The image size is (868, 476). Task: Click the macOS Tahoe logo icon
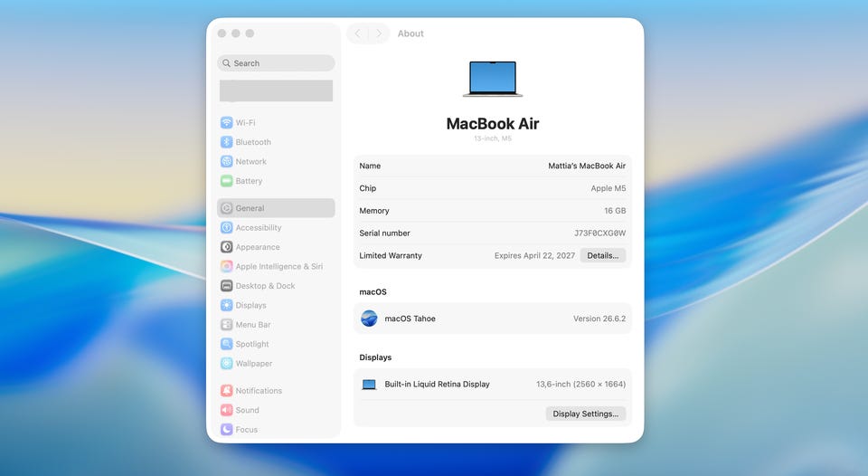369,319
